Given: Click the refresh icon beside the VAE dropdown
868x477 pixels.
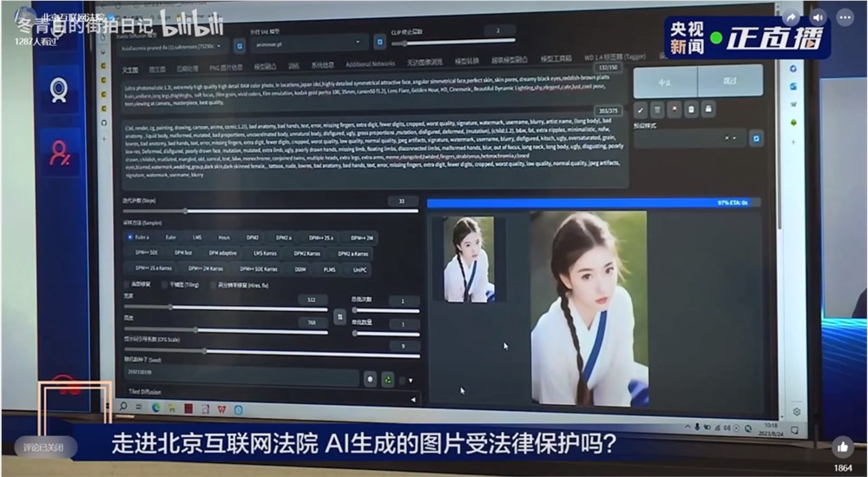Looking at the screenshot, I should point(379,42).
